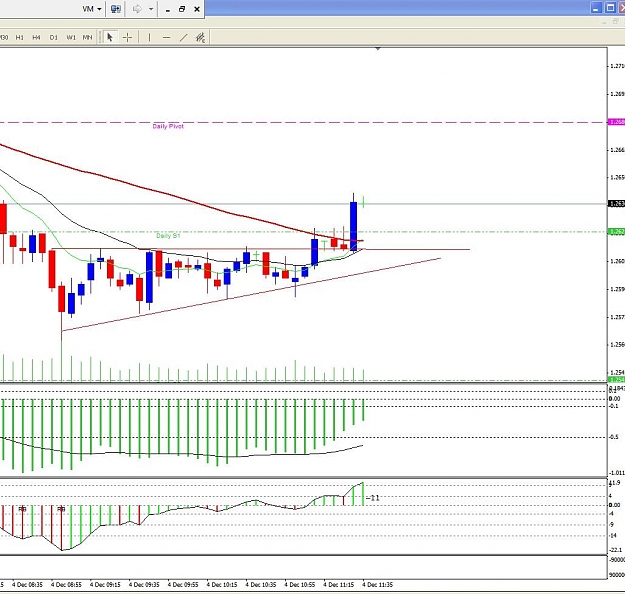
Task: Expand the arrow button's dropdown caret
Action: 151,9
